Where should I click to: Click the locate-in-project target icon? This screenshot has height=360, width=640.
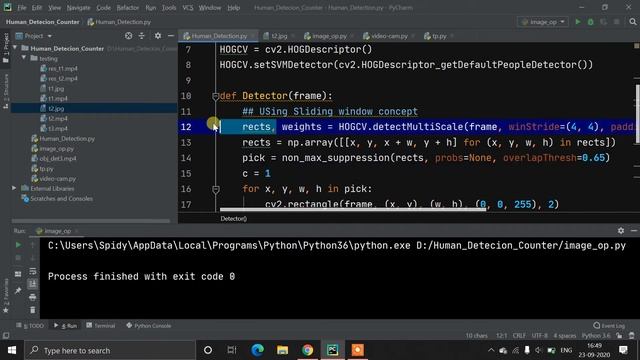pos(129,36)
